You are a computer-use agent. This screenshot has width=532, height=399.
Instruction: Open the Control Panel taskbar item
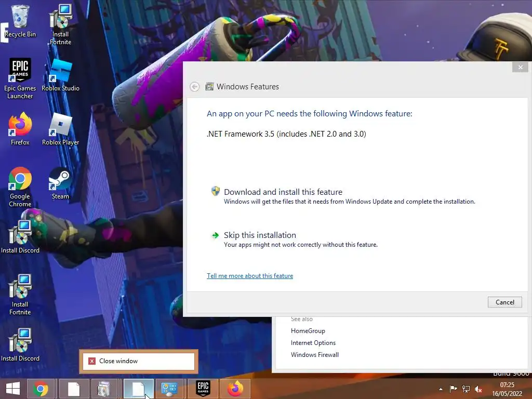(169, 389)
